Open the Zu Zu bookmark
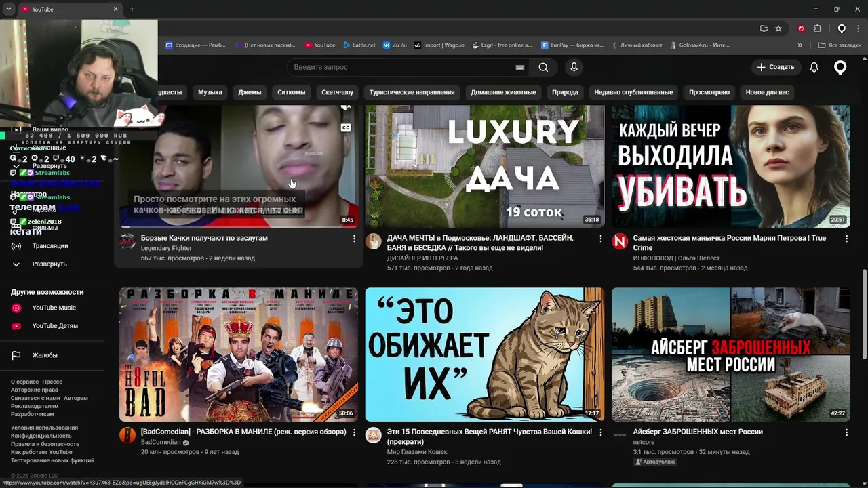The image size is (868, 488). coord(395,45)
